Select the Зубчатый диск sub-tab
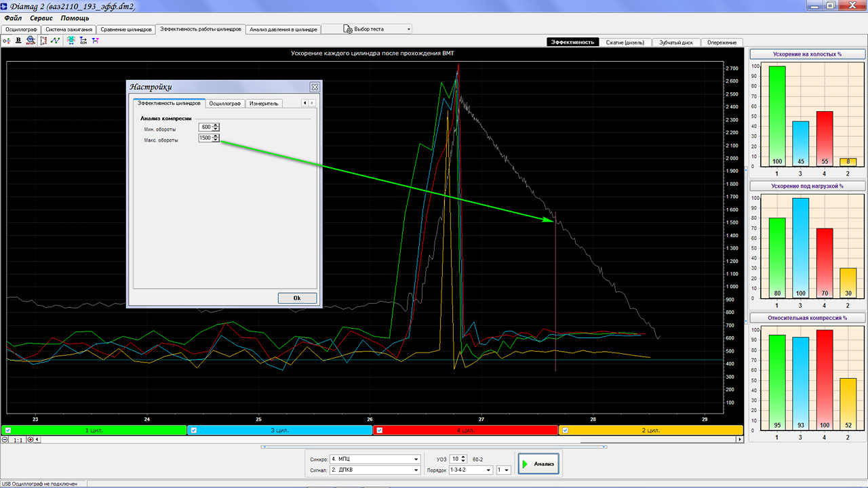 676,42
